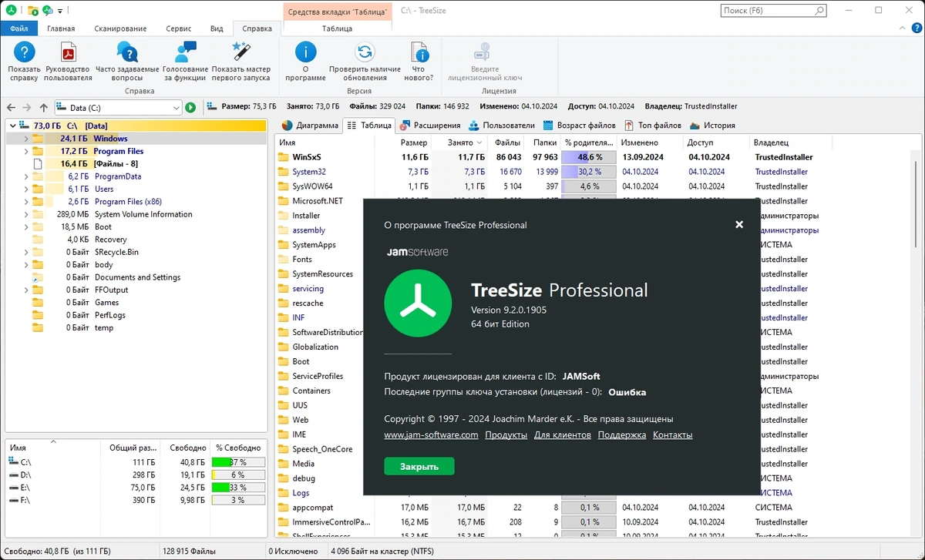Switch to the Chart view tab
Screen dimensions: 925x560
click(x=310, y=125)
